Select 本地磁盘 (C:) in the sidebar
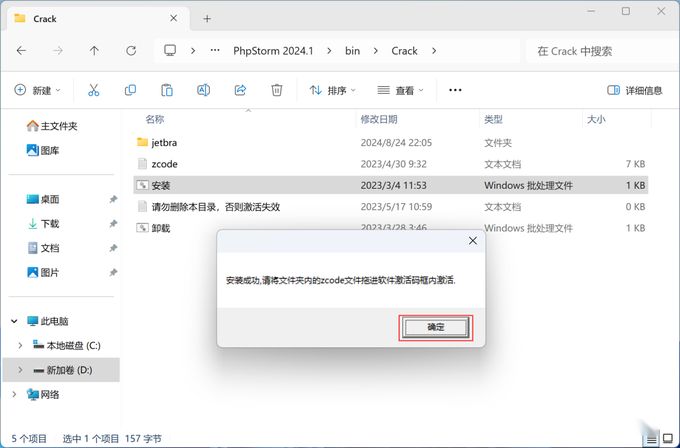 pyautogui.click(x=67, y=346)
